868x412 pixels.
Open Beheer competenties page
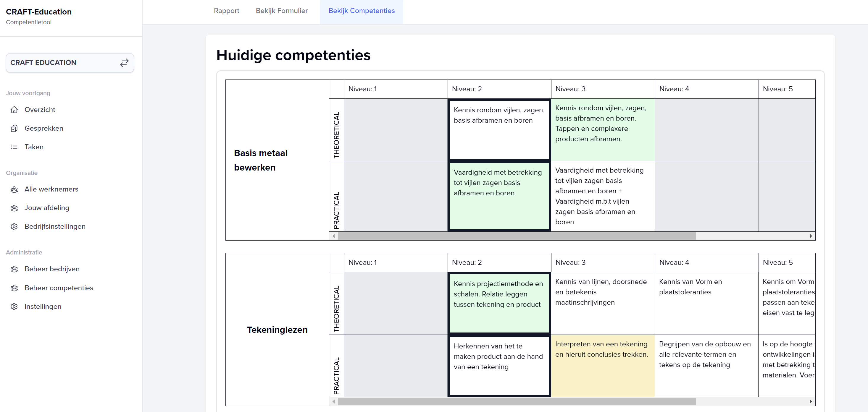coord(59,288)
